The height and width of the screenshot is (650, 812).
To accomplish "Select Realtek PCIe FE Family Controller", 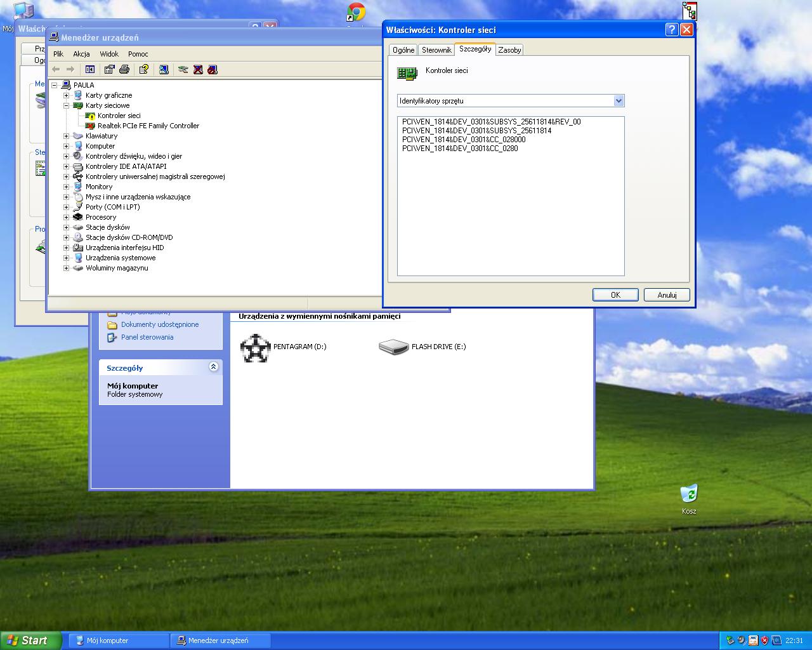I will click(x=148, y=126).
